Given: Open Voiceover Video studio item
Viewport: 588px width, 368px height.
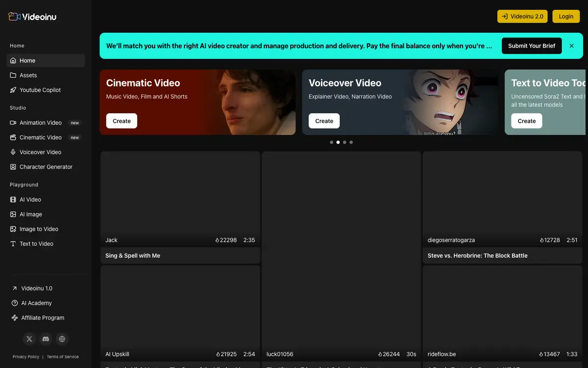Looking at the screenshot, I should tap(46, 152).
